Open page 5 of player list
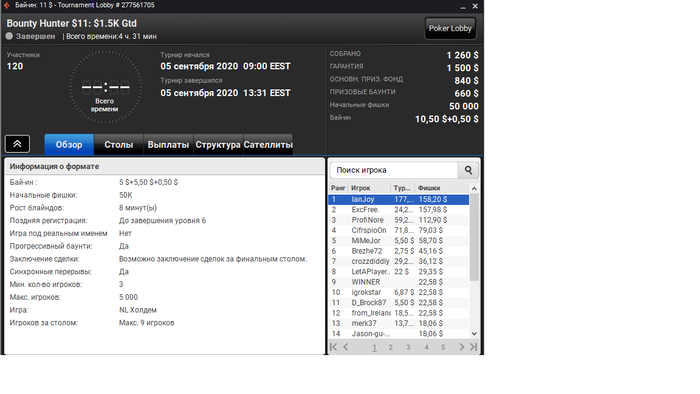Viewport: 700px width, 394px height. coord(443,347)
